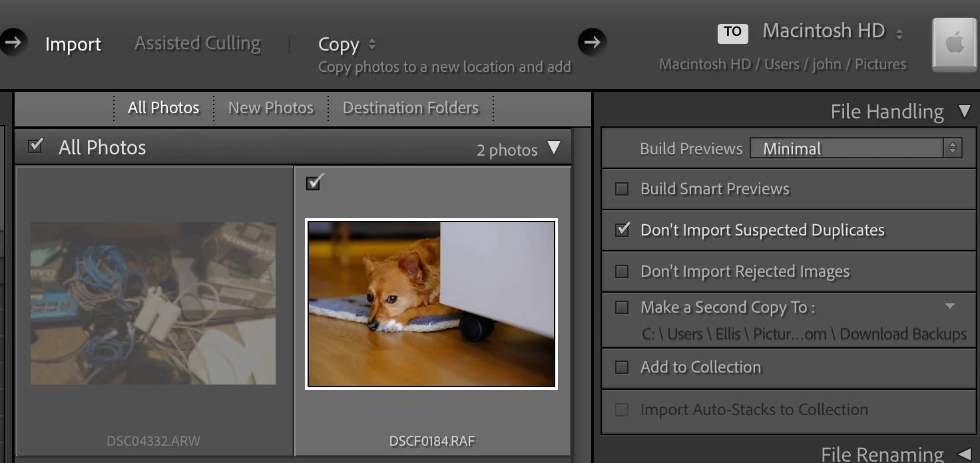Open the Copy import method dropdown
This screenshot has height=463, width=980.
click(346, 45)
